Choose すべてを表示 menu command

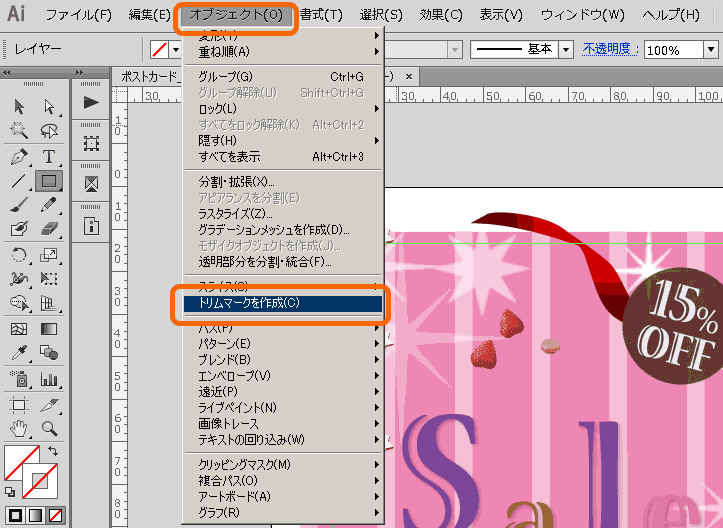(x=229, y=156)
